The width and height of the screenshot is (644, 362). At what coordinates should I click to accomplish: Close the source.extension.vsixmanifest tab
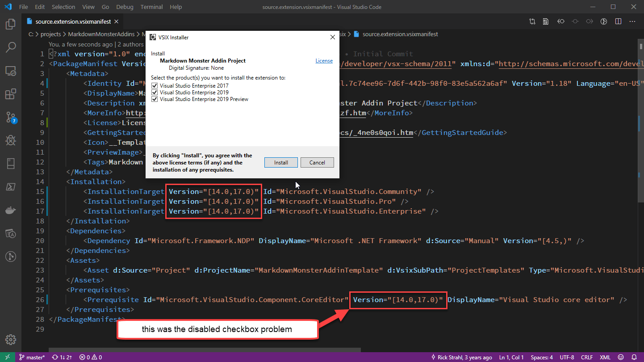(x=117, y=21)
